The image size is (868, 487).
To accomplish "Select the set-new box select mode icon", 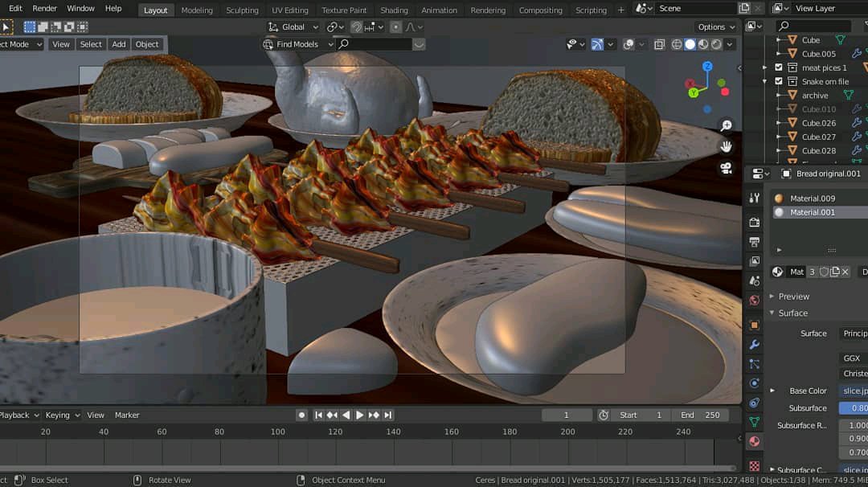I will [30, 27].
